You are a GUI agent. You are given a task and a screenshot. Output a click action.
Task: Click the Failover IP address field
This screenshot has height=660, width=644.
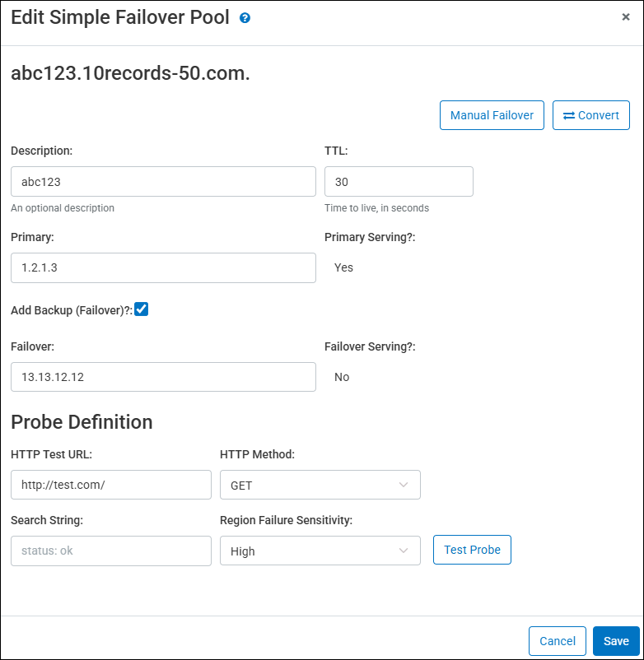click(163, 377)
